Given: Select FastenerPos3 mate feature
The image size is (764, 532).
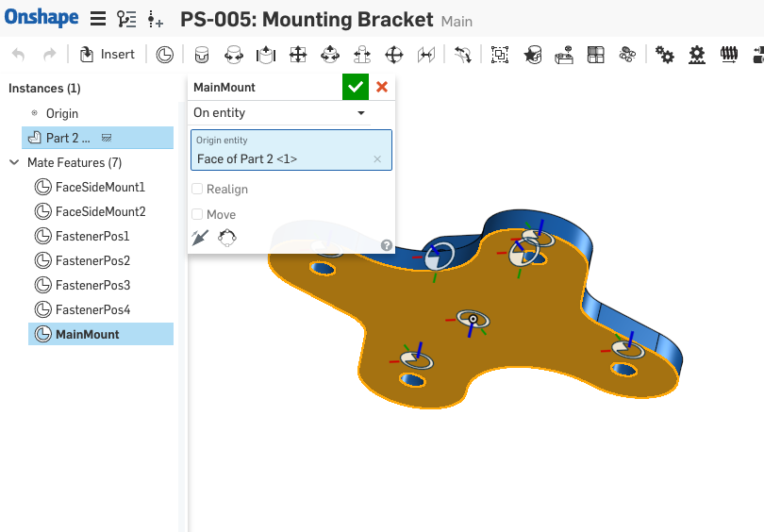Looking at the screenshot, I should pyautogui.click(x=92, y=285).
